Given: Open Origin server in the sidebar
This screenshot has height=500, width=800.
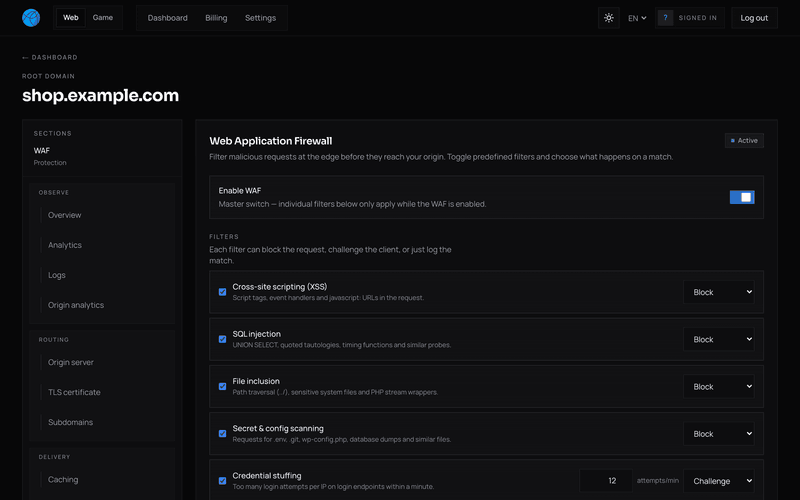Looking at the screenshot, I should [x=71, y=362].
